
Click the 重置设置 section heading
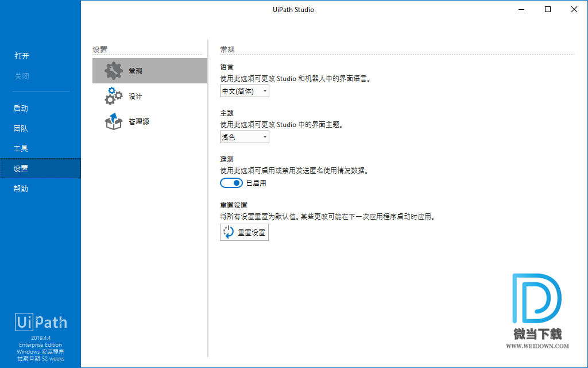click(x=234, y=205)
